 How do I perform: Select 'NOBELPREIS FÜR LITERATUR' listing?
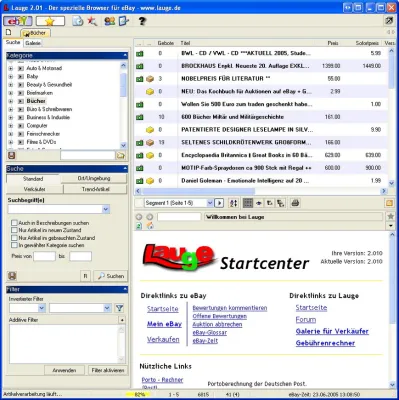(261, 79)
